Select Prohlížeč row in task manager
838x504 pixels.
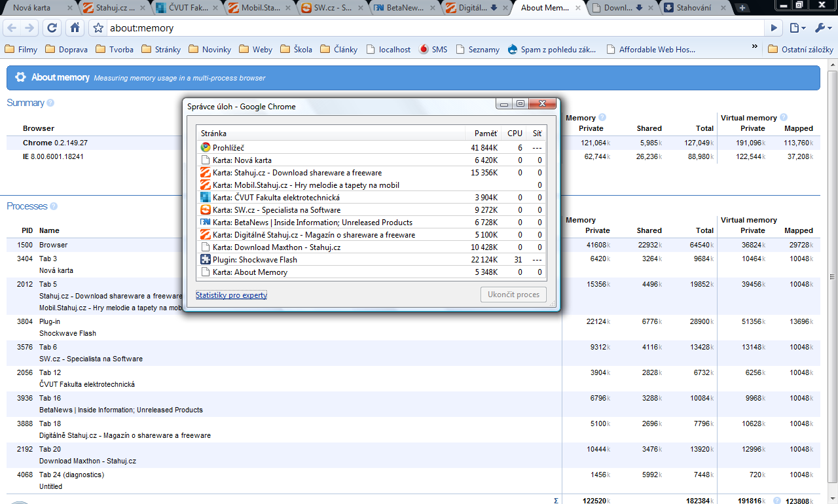coord(371,148)
